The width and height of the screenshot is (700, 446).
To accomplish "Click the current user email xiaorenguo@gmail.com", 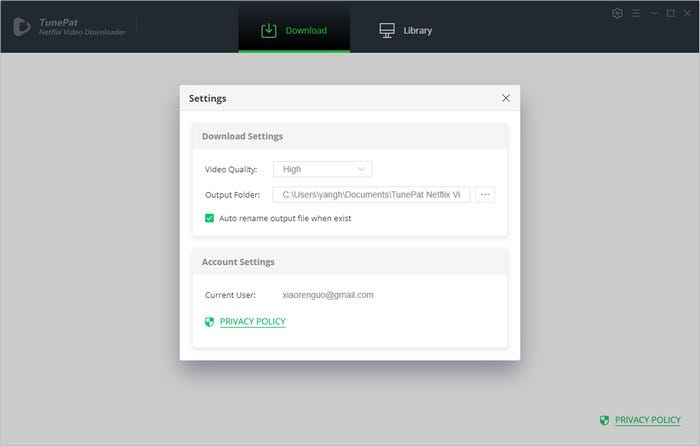I will click(328, 295).
